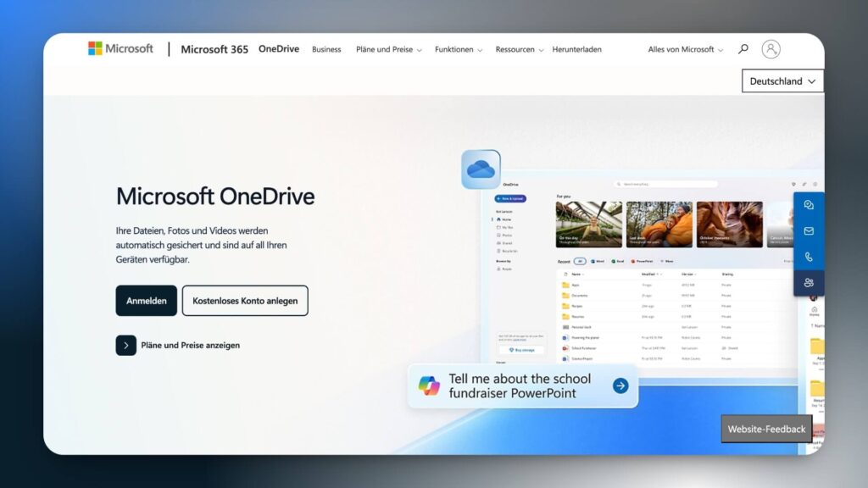868x488 pixels.
Task: Go to Herunterladen in navigation
Action: click(x=576, y=49)
